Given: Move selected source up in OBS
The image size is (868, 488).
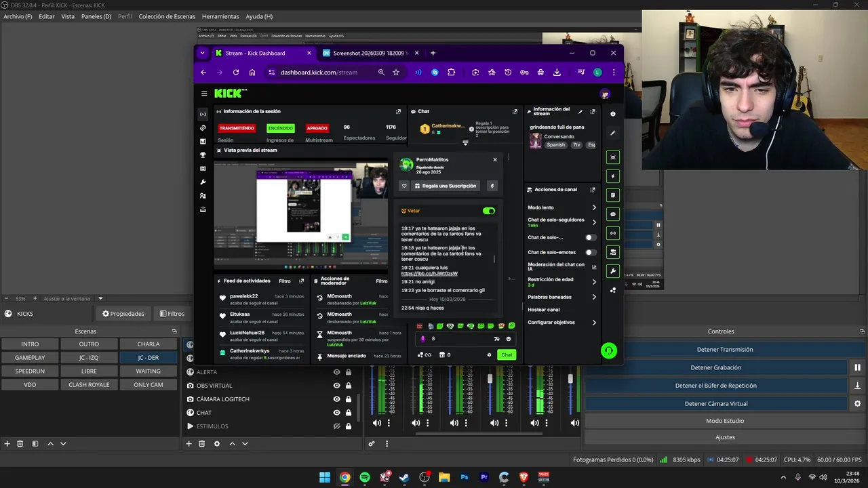Looking at the screenshot, I should [232, 444].
